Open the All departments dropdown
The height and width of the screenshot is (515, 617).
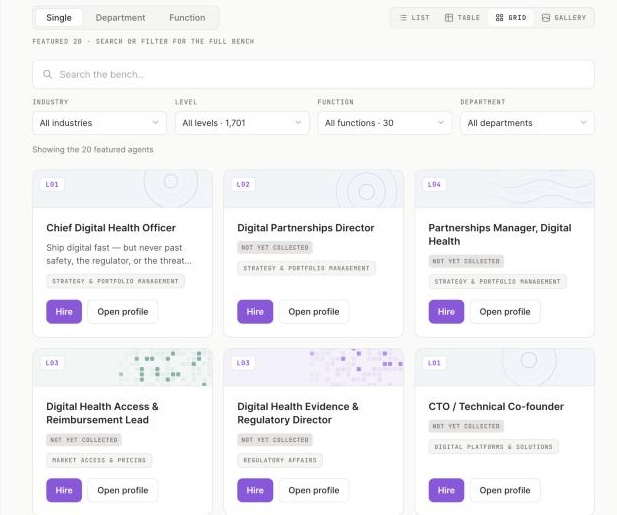pos(527,123)
